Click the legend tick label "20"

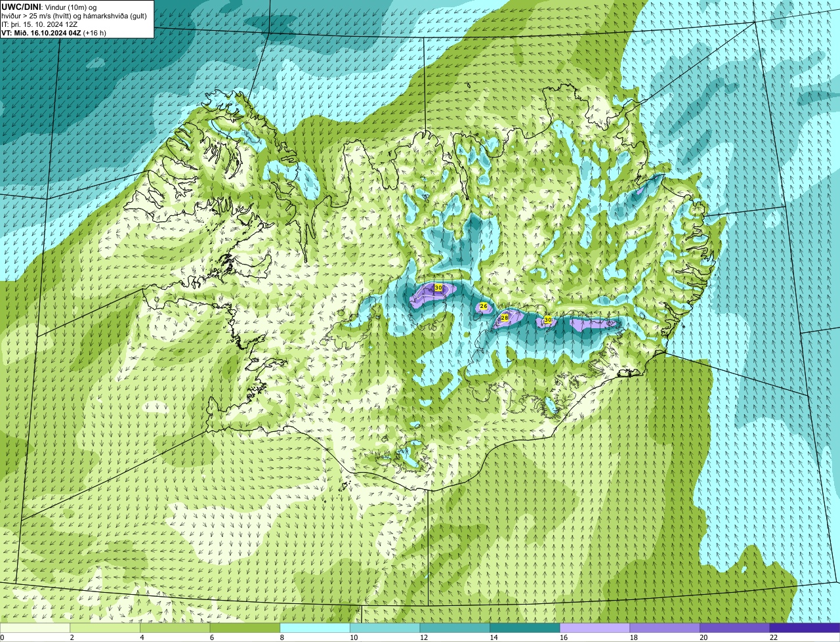click(x=703, y=637)
